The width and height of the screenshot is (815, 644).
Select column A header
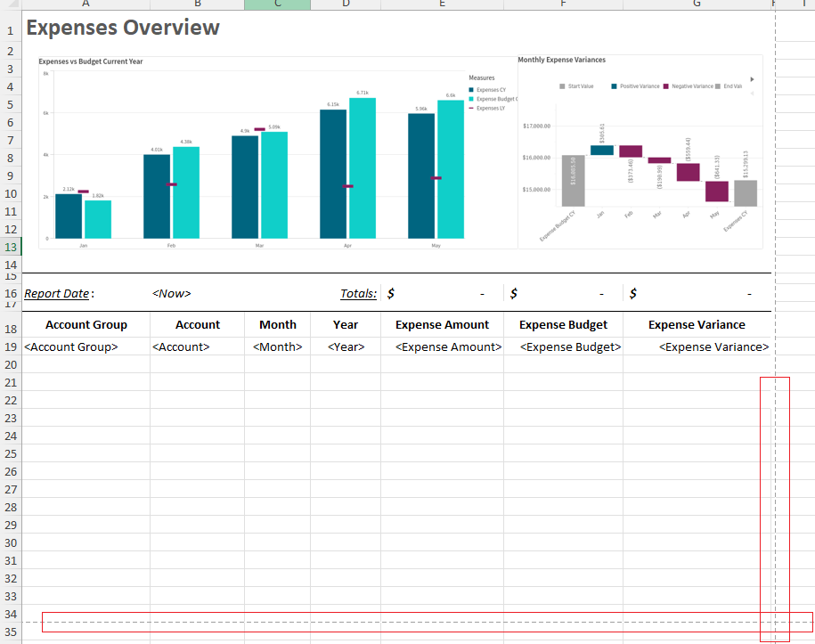(x=86, y=4)
